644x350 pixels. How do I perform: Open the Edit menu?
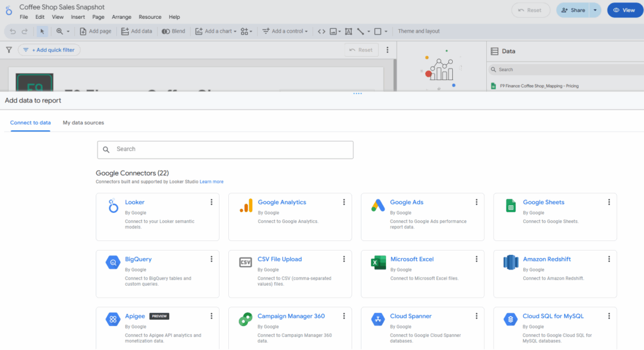pyautogui.click(x=40, y=17)
